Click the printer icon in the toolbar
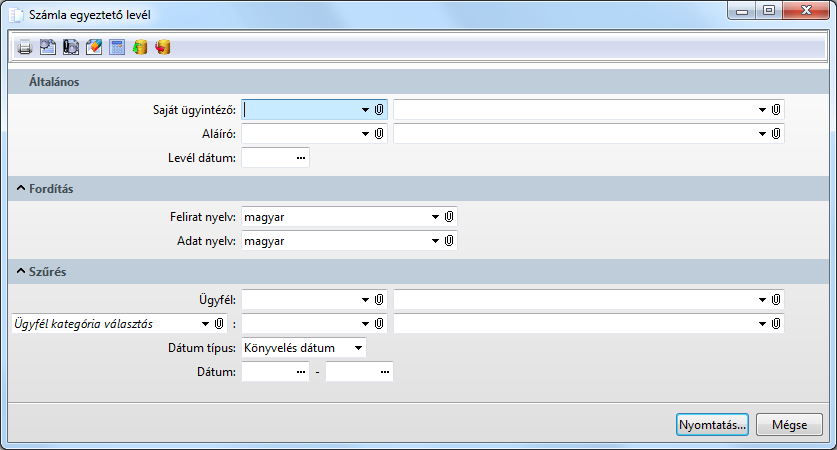 (x=25, y=47)
